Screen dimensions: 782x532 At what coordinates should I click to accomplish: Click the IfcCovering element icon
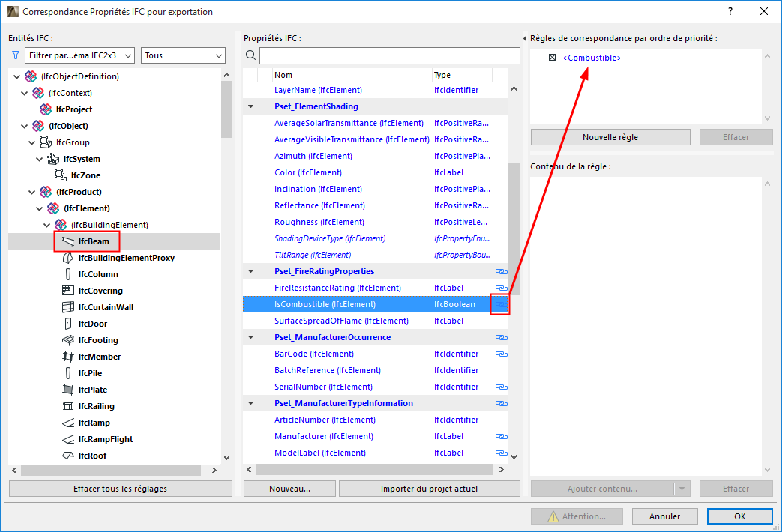pyautogui.click(x=67, y=291)
